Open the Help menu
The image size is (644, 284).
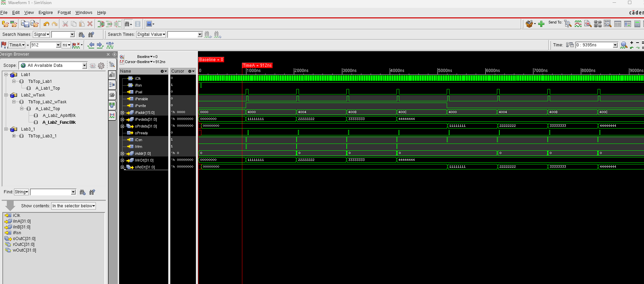pos(101,13)
